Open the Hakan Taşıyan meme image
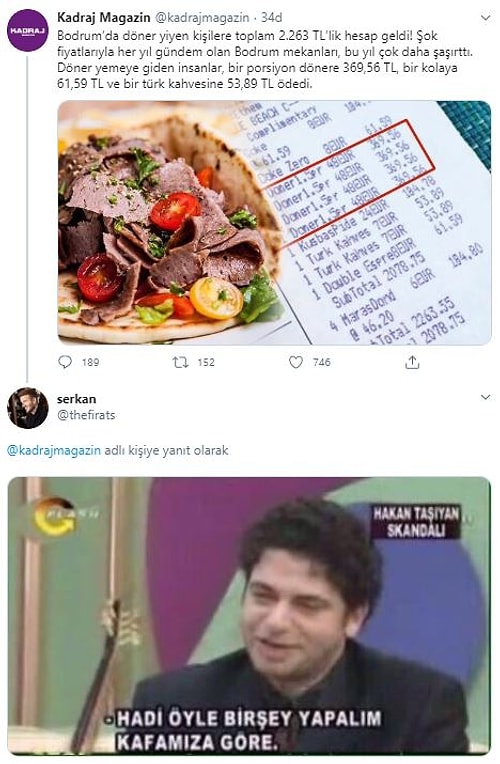The image size is (500, 764). [249, 616]
